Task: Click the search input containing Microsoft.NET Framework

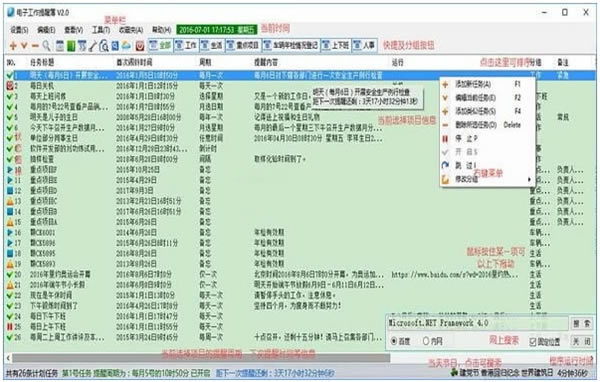Action: coord(478,323)
